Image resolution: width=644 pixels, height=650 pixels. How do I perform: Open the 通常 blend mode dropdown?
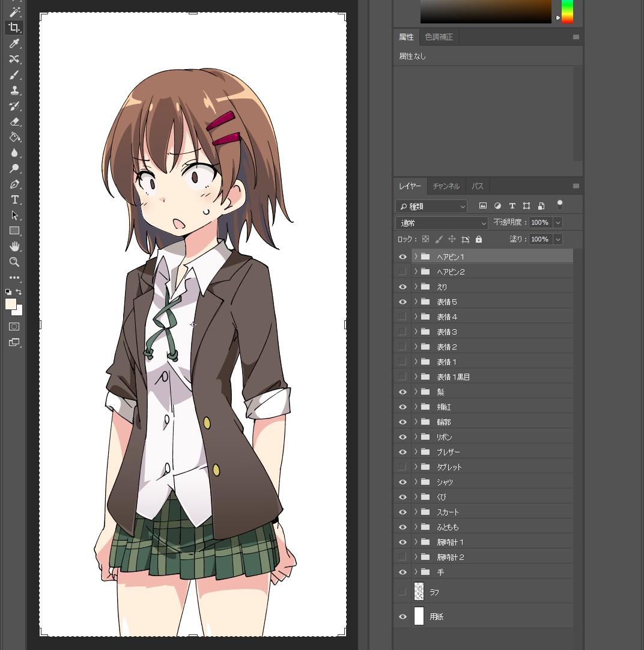(442, 223)
